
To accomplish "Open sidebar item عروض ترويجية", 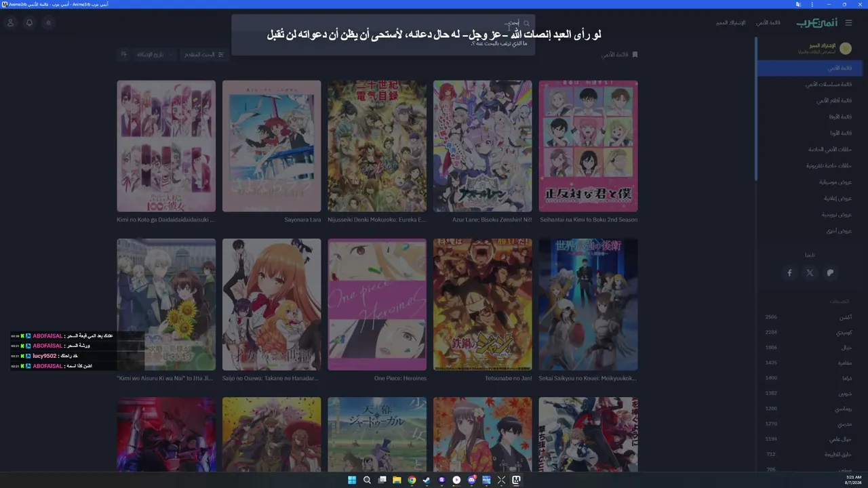I will (x=810, y=214).
